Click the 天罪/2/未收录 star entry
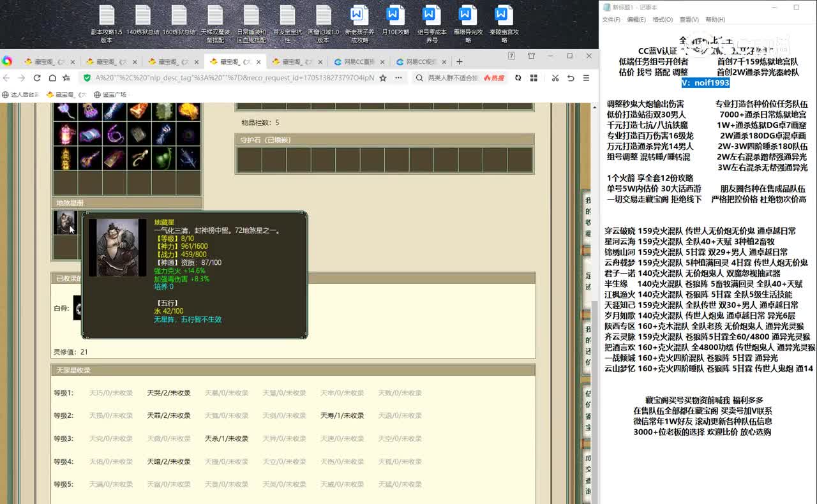Viewport: 817px width, 504px height. pos(169,416)
